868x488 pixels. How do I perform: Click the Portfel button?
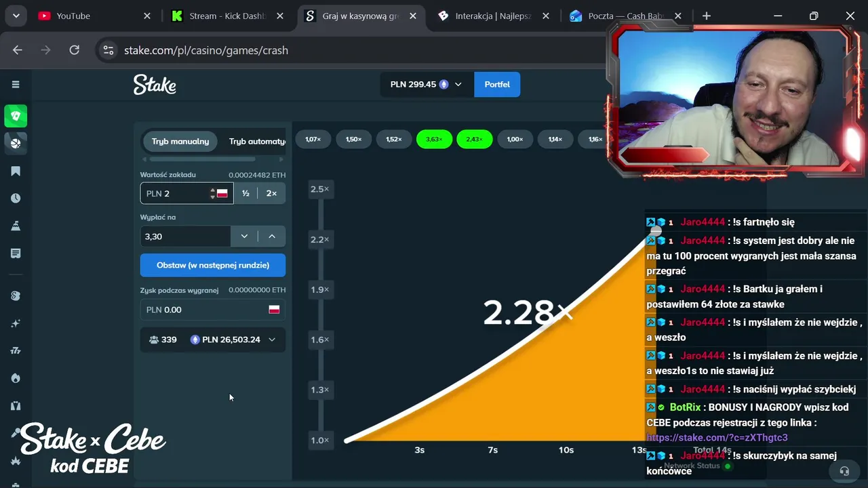tap(497, 85)
